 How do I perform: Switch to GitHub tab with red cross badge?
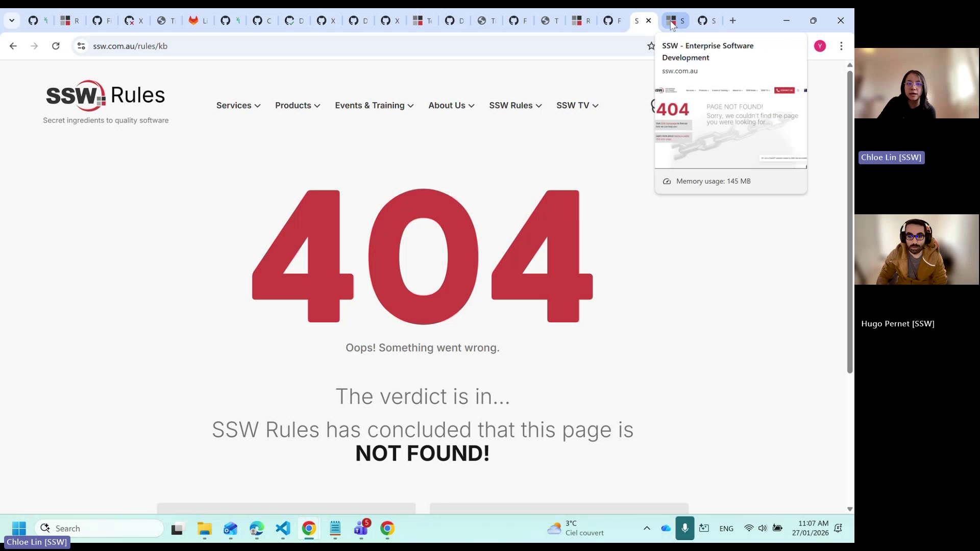(x=134, y=20)
